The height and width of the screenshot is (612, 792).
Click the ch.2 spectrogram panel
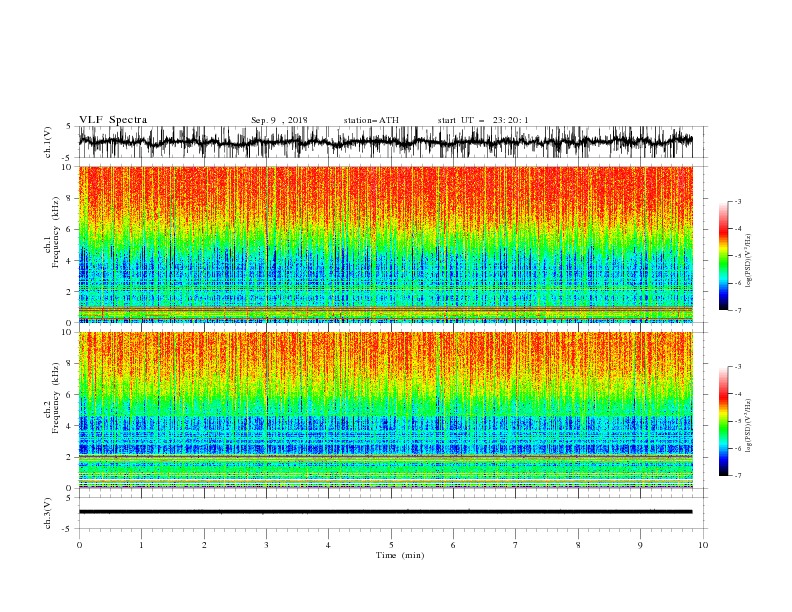coord(385,410)
